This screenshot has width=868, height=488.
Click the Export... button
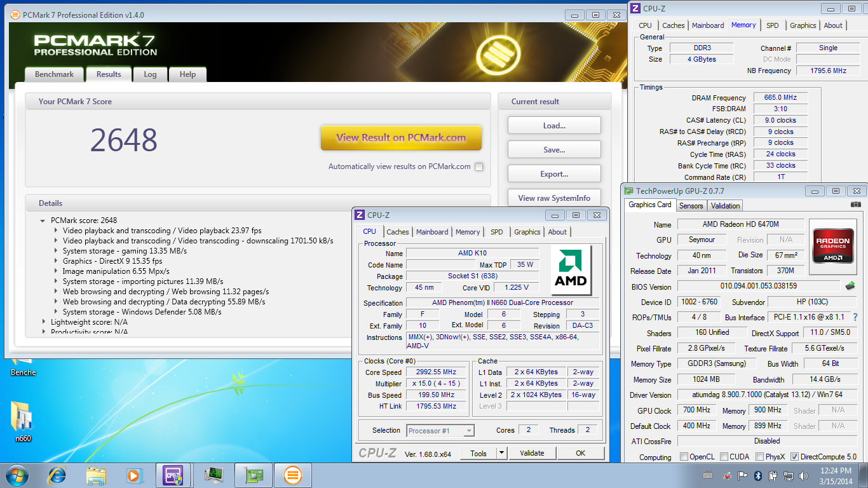(x=554, y=174)
